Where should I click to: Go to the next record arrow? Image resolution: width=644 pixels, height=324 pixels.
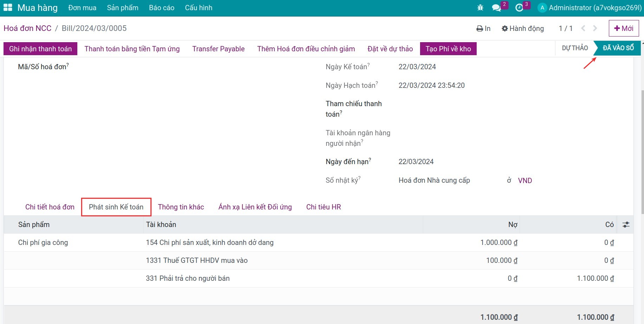click(595, 28)
